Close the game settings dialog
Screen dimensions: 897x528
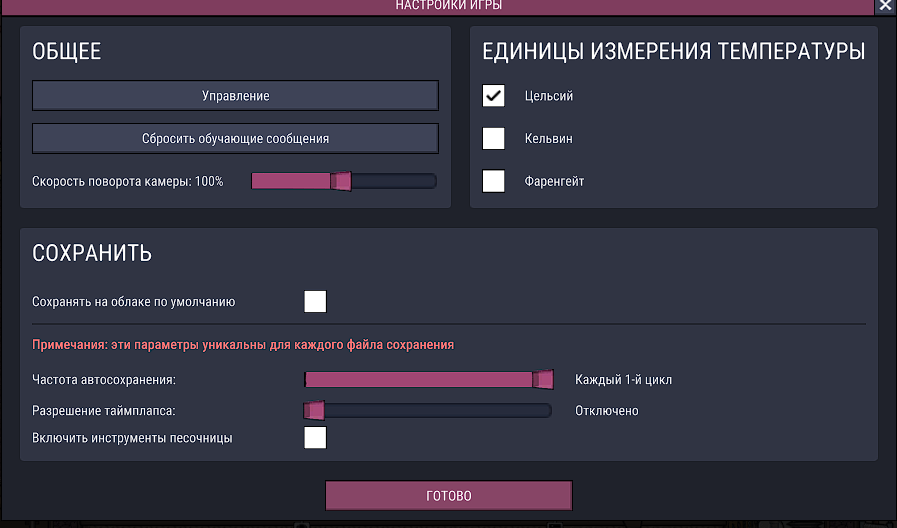click(884, 6)
